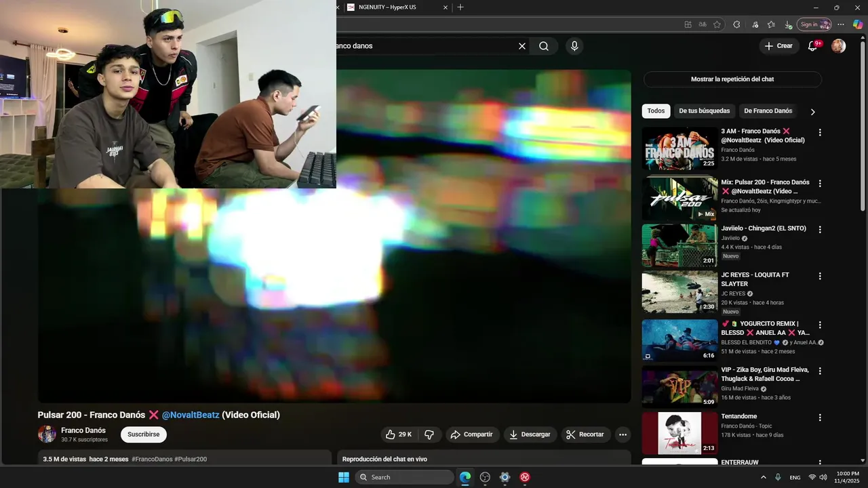
Task: Open Edge extensions puzzle icon
Action: click(736, 24)
